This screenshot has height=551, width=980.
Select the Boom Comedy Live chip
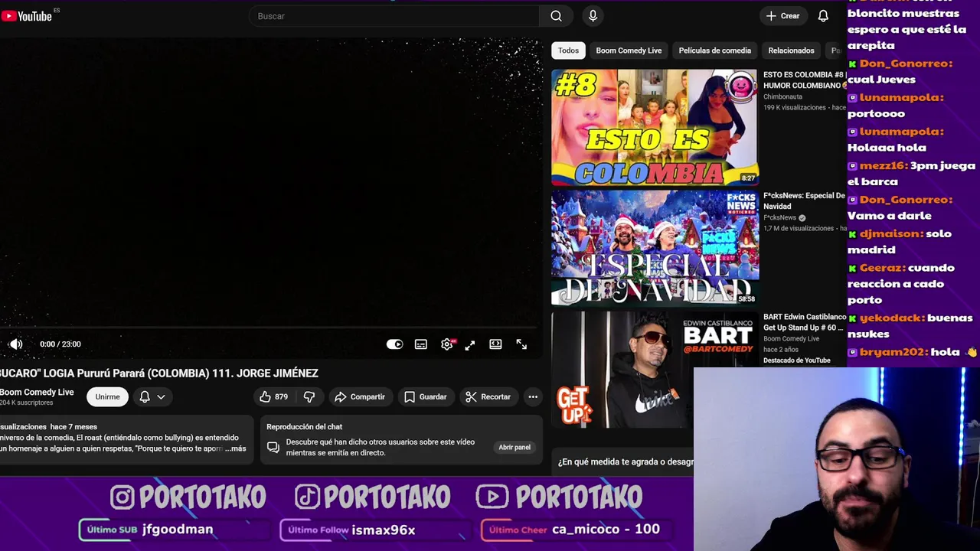click(x=629, y=51)
